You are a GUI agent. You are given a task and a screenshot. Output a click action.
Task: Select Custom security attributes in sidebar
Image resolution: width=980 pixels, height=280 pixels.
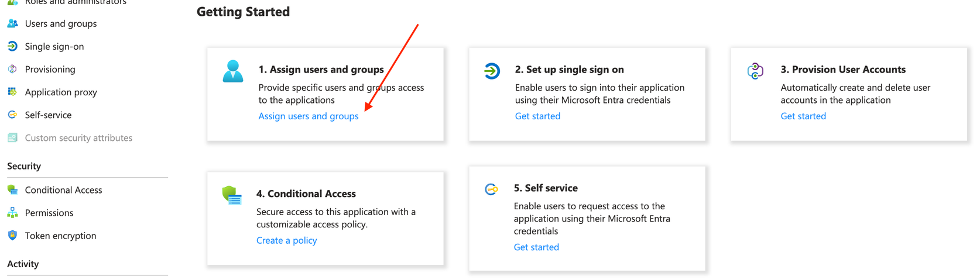click(x=78, y=138)
